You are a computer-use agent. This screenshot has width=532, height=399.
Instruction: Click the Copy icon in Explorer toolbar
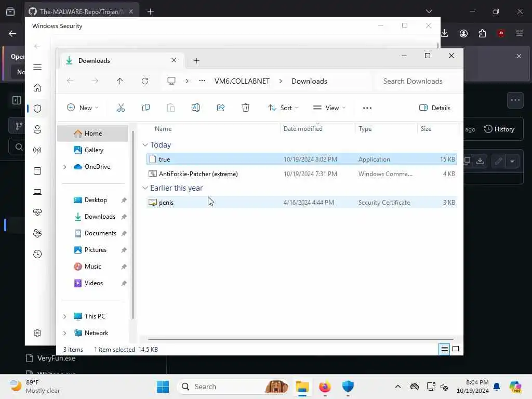tap(146, 108)
